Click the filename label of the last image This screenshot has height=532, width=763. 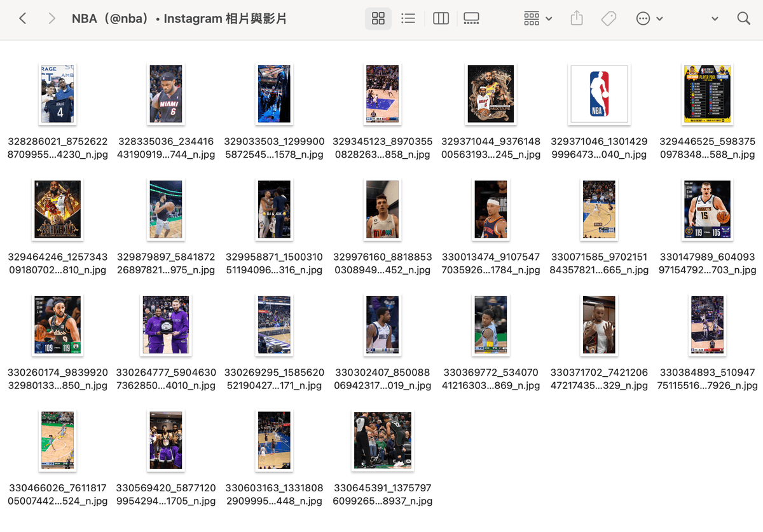pyautogui.click(x=382, y=494)
